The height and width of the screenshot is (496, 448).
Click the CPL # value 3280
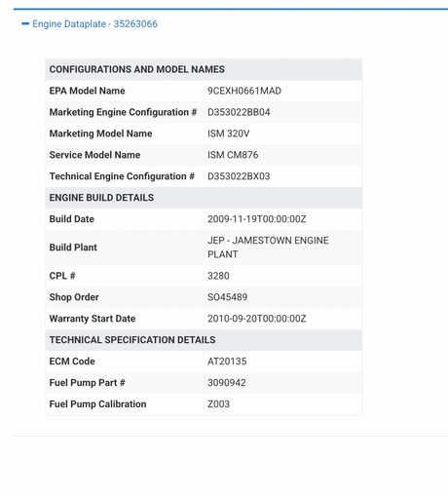pyautogui.click(x=218, y=276)
